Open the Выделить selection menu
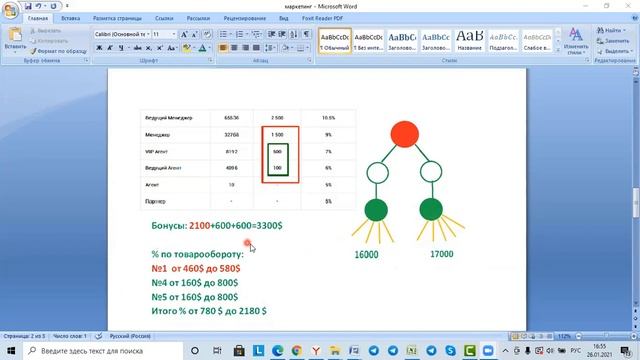Viewport: 640px width, 360px height. click(x=614, y=51)
